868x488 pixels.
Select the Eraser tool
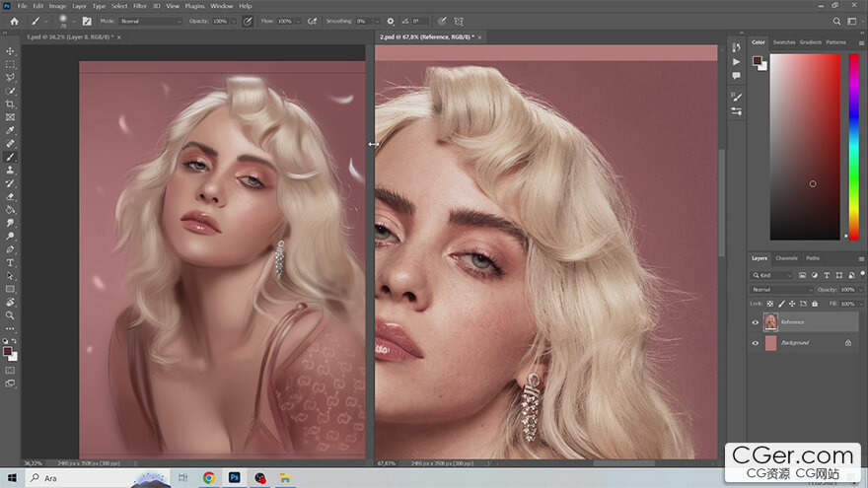pos(10,197)
